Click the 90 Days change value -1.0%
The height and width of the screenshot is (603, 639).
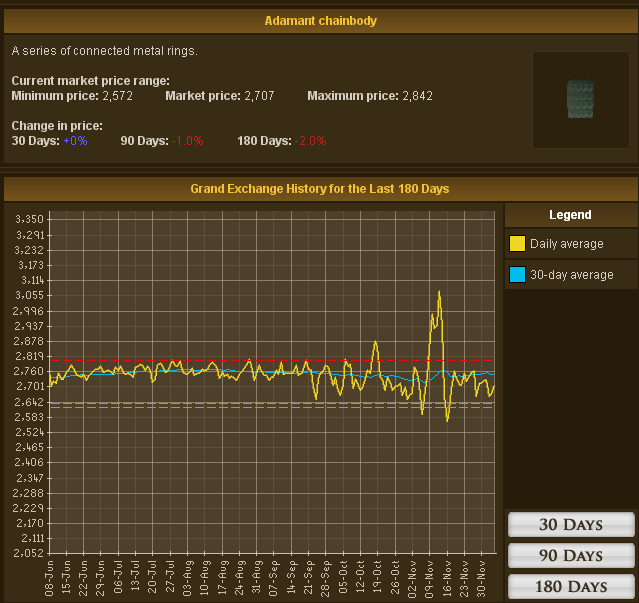[x=187, y=141]
